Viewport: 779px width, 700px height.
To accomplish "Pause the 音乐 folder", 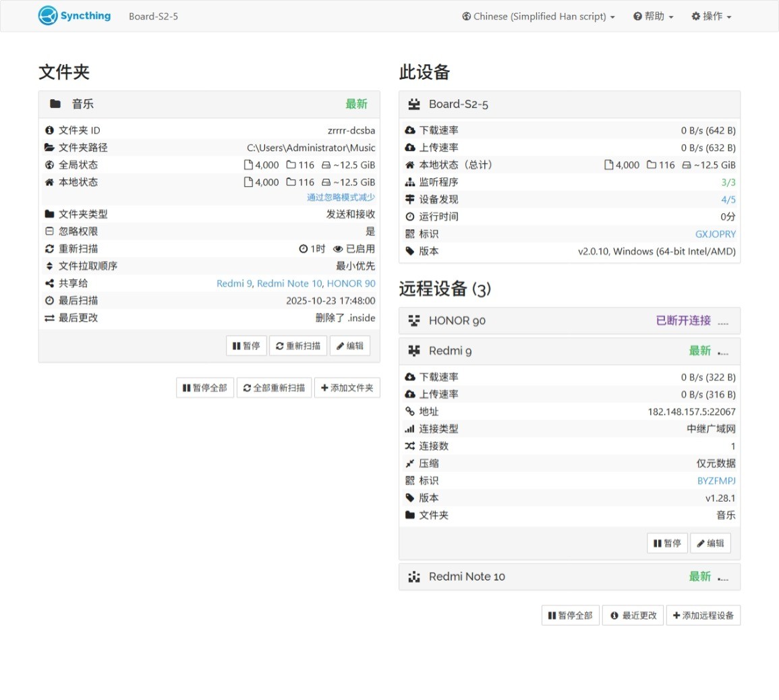I will pos(246,346).
